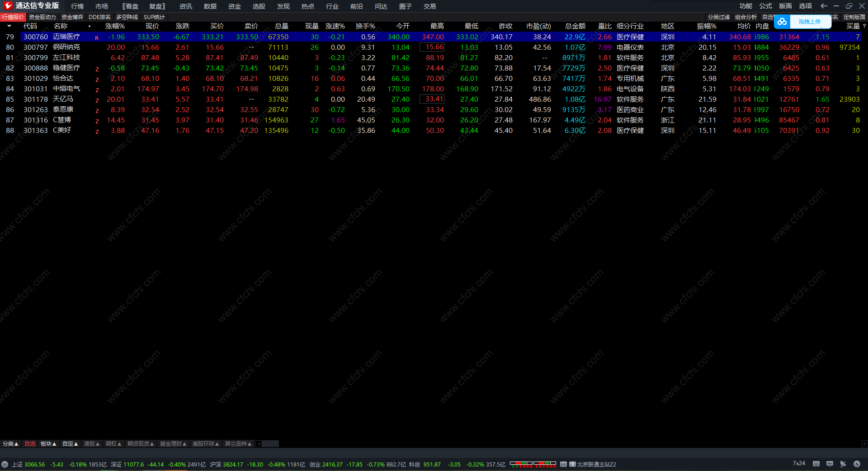
Task: Expand the 分类 category menu at bottom
Action: (10, 444)
